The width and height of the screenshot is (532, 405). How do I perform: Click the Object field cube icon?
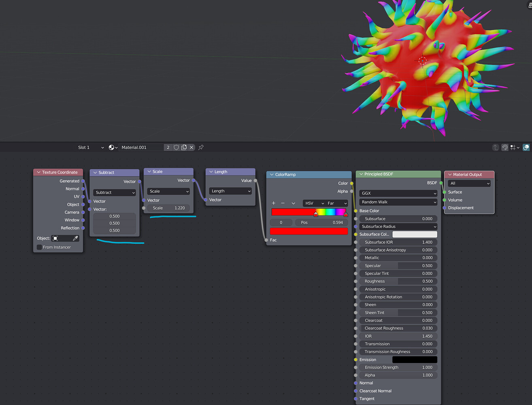tap(55, 239)
